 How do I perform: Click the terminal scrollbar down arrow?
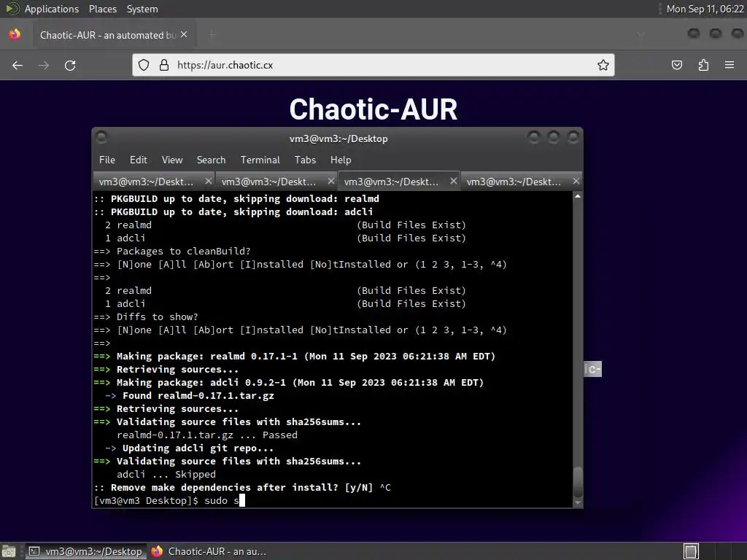(x=578, y=503)
